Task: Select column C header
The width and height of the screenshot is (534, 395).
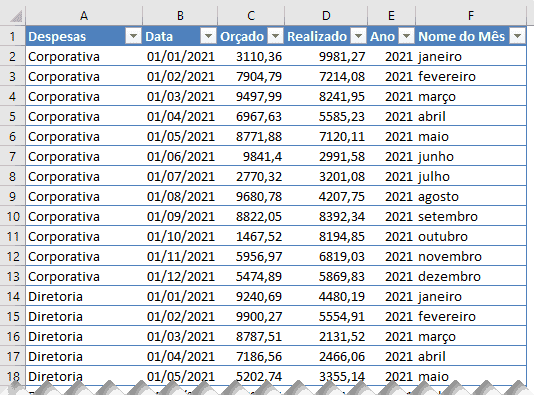Action: click(251, 15)
